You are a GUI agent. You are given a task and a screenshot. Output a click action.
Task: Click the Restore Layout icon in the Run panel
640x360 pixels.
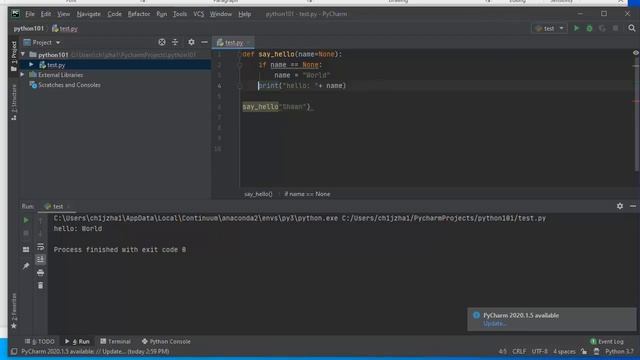26,249
